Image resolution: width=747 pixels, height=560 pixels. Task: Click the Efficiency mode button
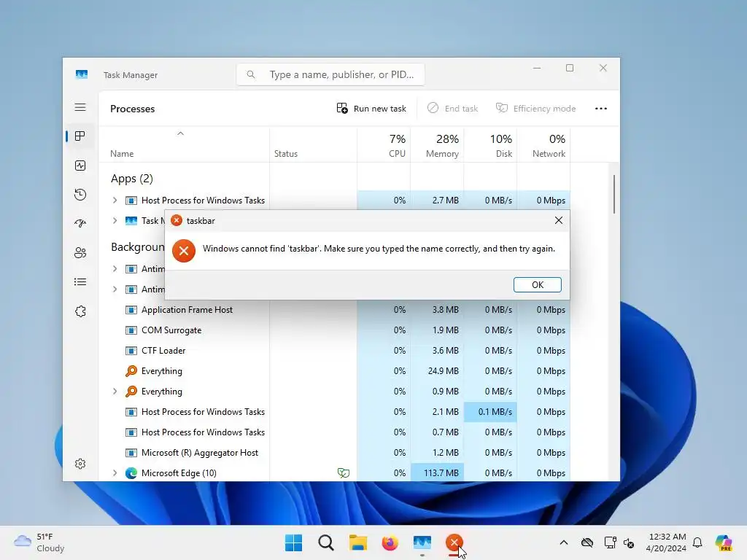coord(536,109)
